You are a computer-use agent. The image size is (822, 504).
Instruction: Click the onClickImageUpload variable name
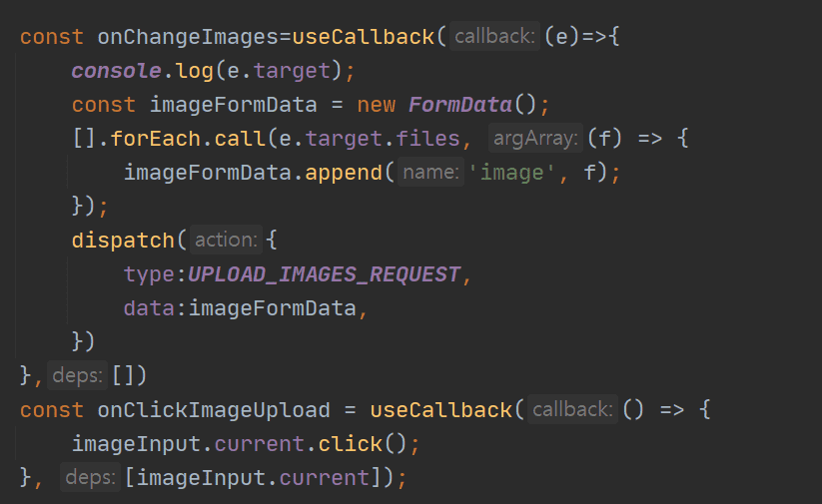[213, 410]
